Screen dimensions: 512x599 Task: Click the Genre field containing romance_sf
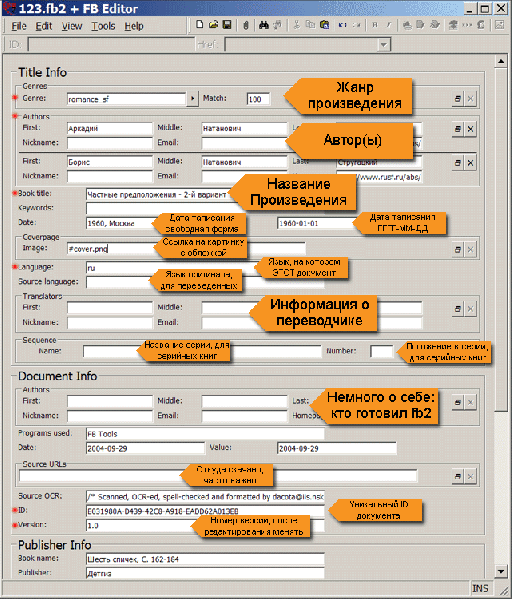click(126, 99)
